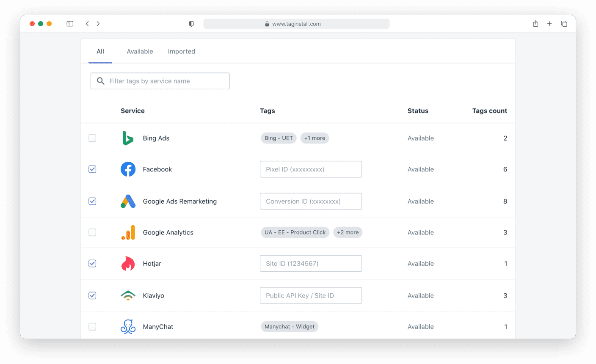Show tab overview icon in browser
This screenshot has width=596, height=364.
click(564, 24)
